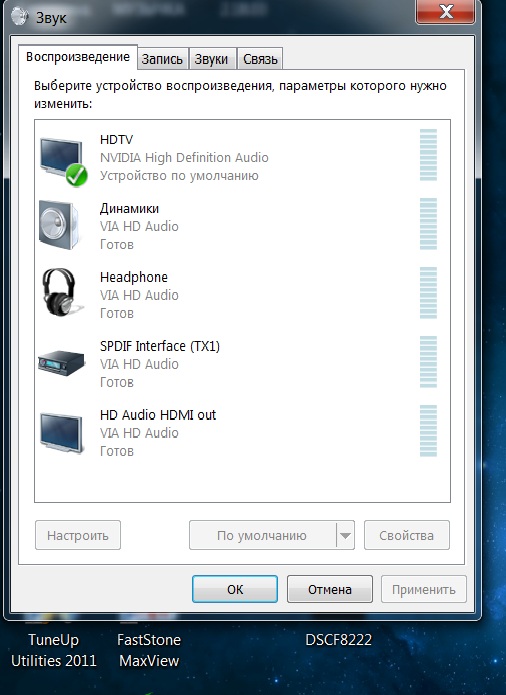This screenshot has width=506, height=695.
Task: Click the Отмена button
Action: pyautogui.click(x=330, y=589)
